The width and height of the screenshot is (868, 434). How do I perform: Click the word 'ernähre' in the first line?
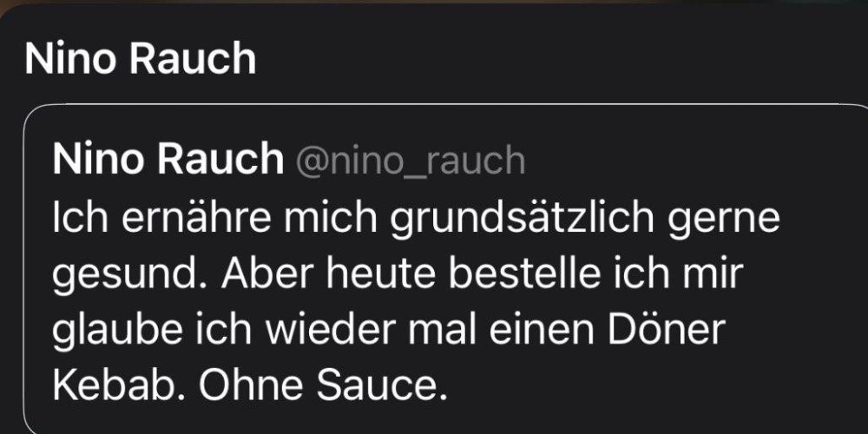coord(196,216)
